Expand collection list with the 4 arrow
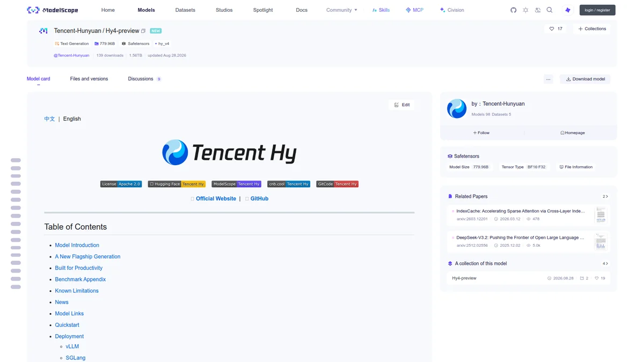The image size is (644, 362). [x=605, y=264]
